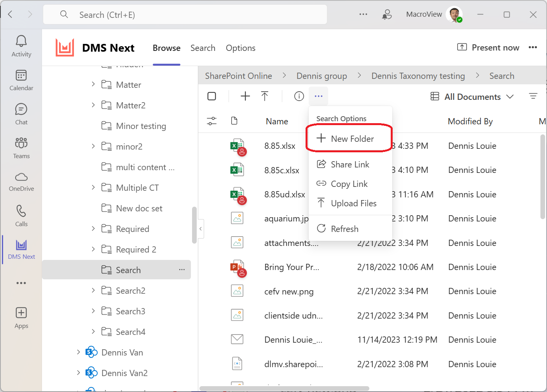Image resolution: width=547 pixels, height=392 pixels.
Task: Expand the Dennis Van site
Action: (x=78, y=352)
